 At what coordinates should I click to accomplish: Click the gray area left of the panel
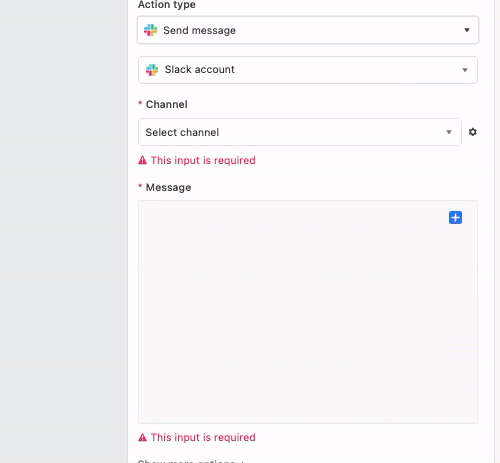pos(63,231)
